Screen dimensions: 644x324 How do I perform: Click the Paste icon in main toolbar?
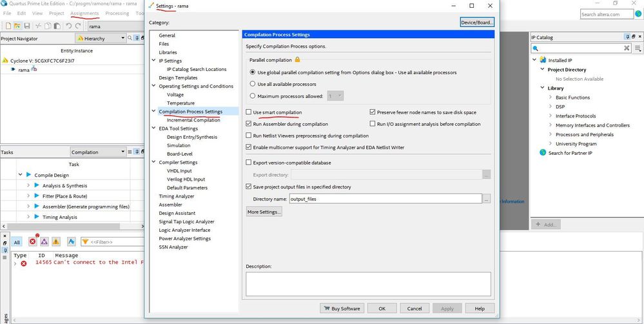pos(57,26)
